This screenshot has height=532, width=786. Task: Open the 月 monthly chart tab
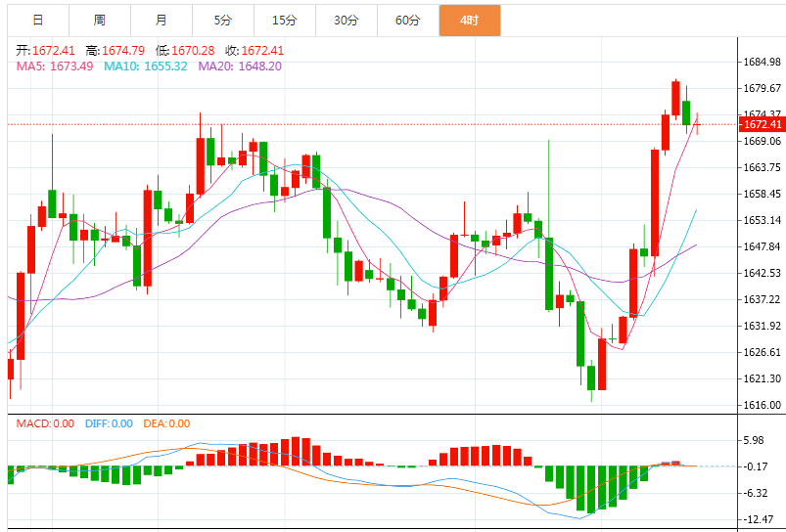[x=162, y=21]
